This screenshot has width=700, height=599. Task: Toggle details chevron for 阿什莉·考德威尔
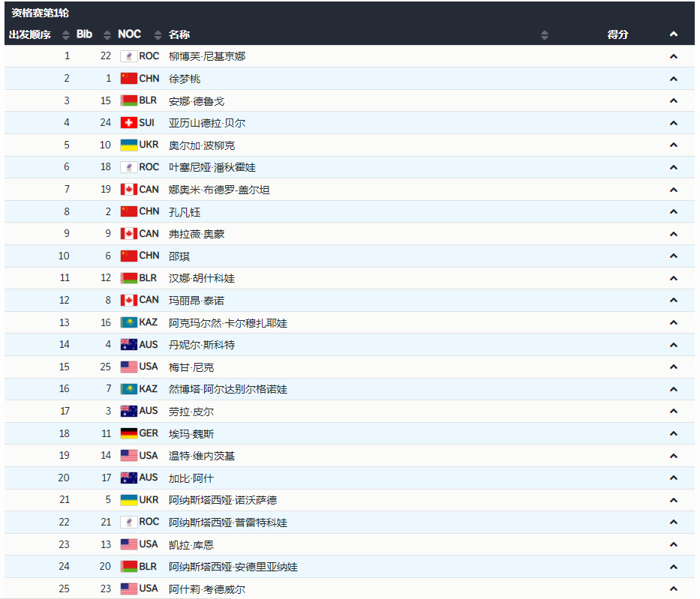[673, 589]
